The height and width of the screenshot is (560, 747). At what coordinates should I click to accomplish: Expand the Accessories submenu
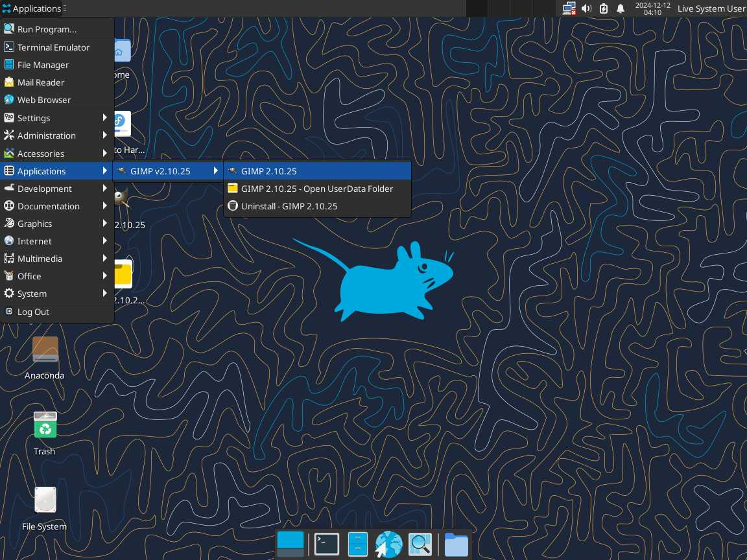pos(57,154)
